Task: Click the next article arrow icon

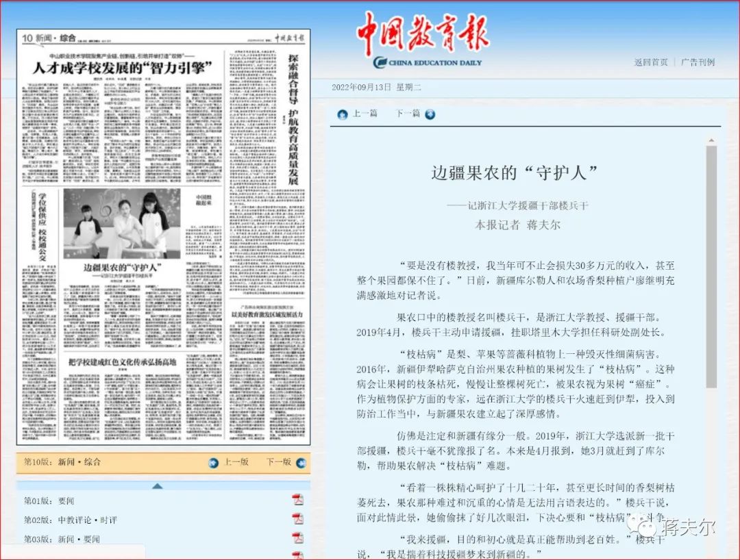Action: pos(430,114)
